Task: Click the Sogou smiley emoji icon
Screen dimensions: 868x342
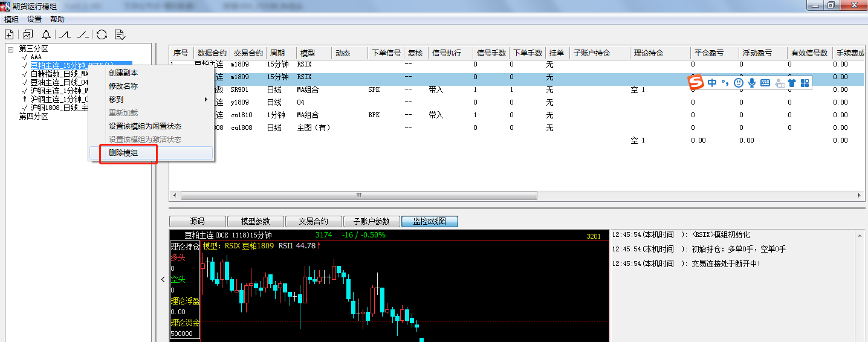Action: [739, 83]
